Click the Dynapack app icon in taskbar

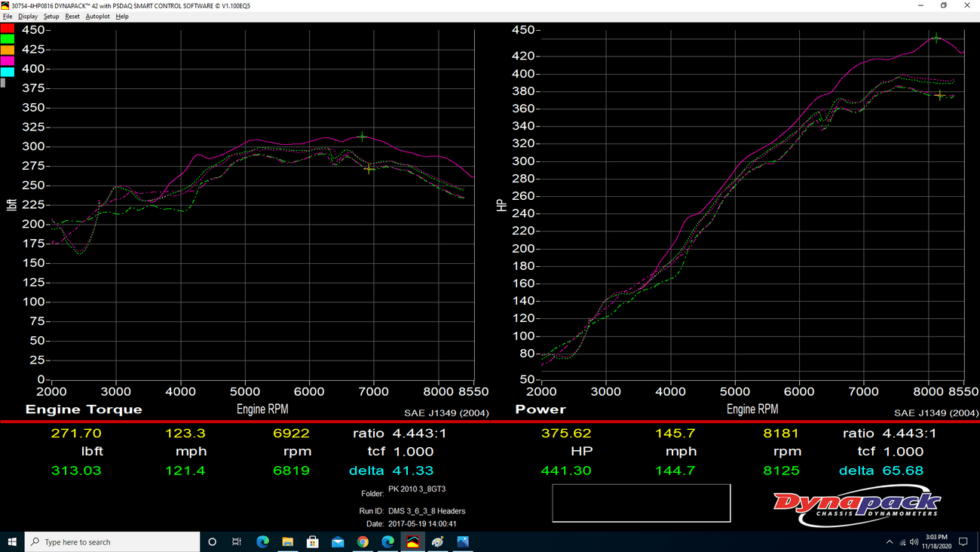click(x=413, y=541)
